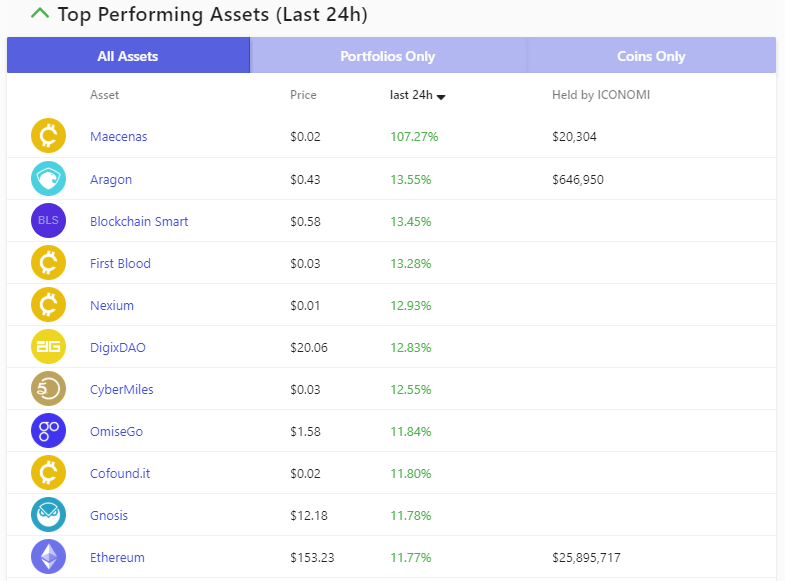Viewport: 785px width, 581px height.
Task: Click the CyberMiles icon
Action: coord(48,389)
